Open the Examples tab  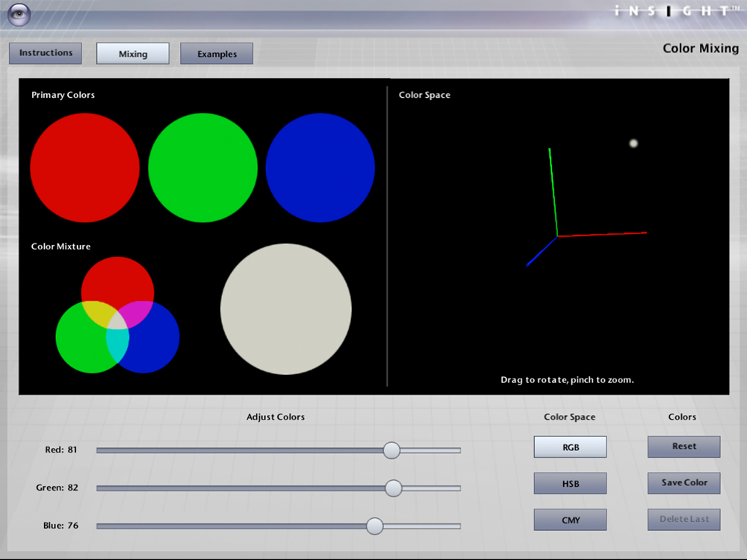pyautogui.click(x=217, y=53)
